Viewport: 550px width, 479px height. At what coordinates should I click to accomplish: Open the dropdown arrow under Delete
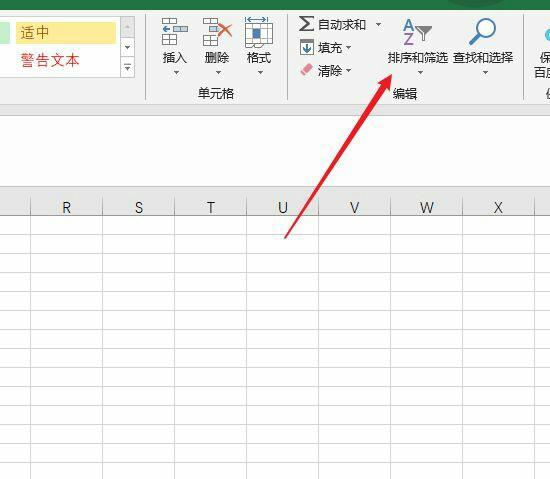[218, 73]
